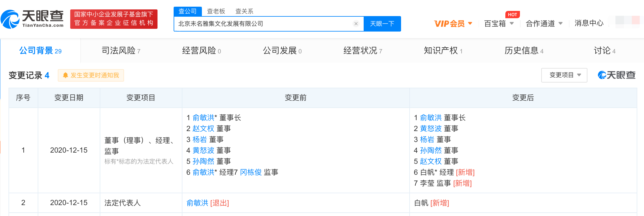Select the 查关系 search tab
The image size is (644, 216).
point(244,11)
